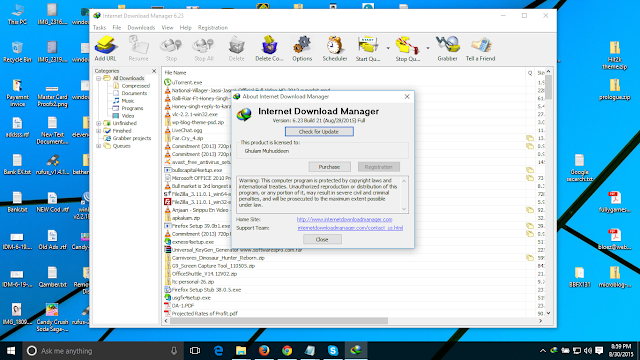
Task: Select OA-1.PDF in download list
Action: click(x=183, y=306)
